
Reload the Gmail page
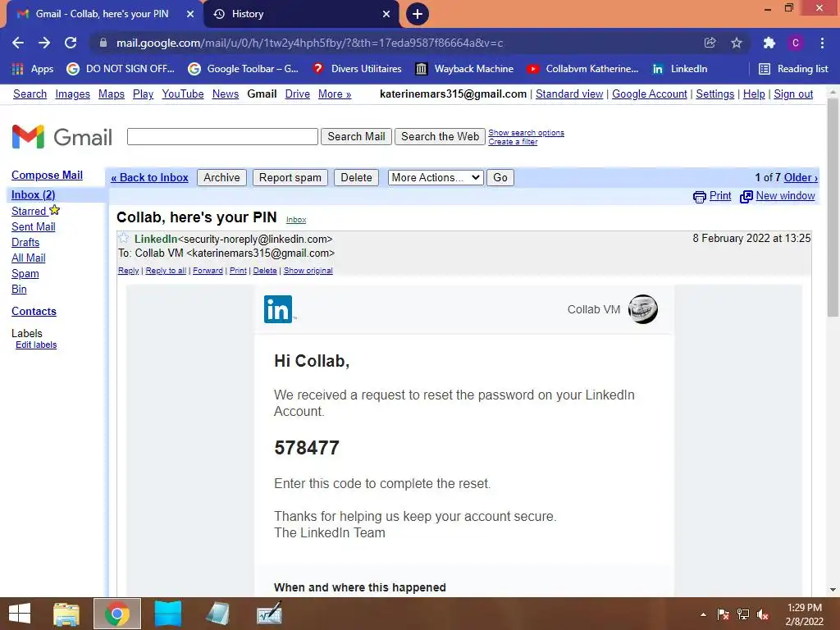coord(71,43)
